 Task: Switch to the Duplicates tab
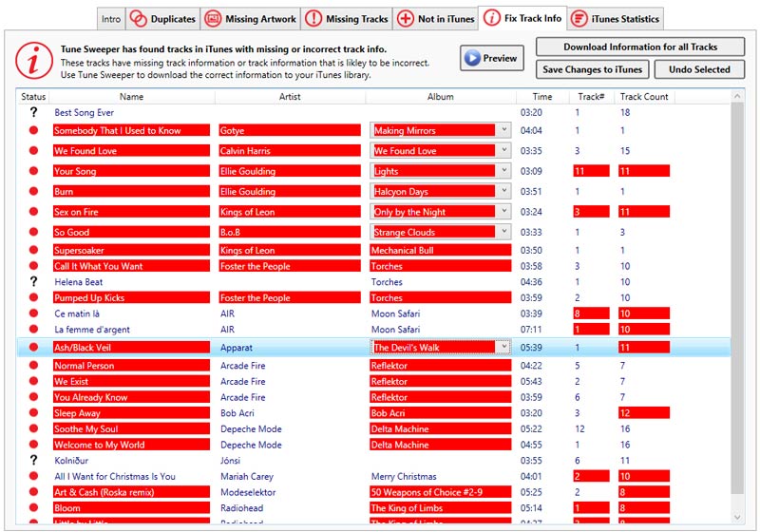(163, 19)
